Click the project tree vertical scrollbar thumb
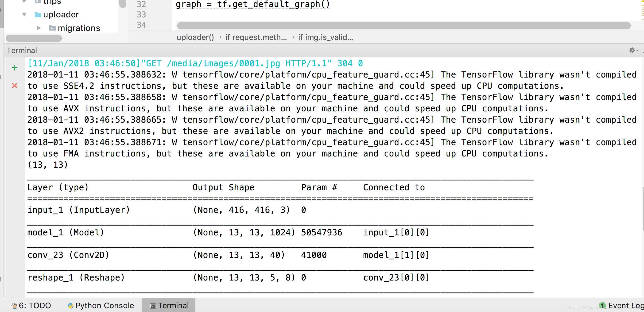644x312 pixels. pos(123,4)
